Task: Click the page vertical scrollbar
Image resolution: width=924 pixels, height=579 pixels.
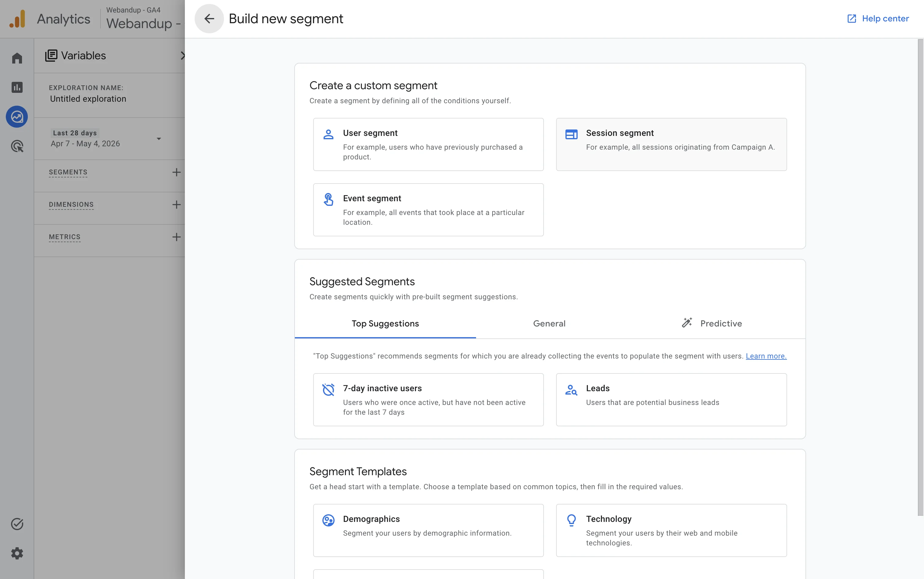Action: coord(920,277)
